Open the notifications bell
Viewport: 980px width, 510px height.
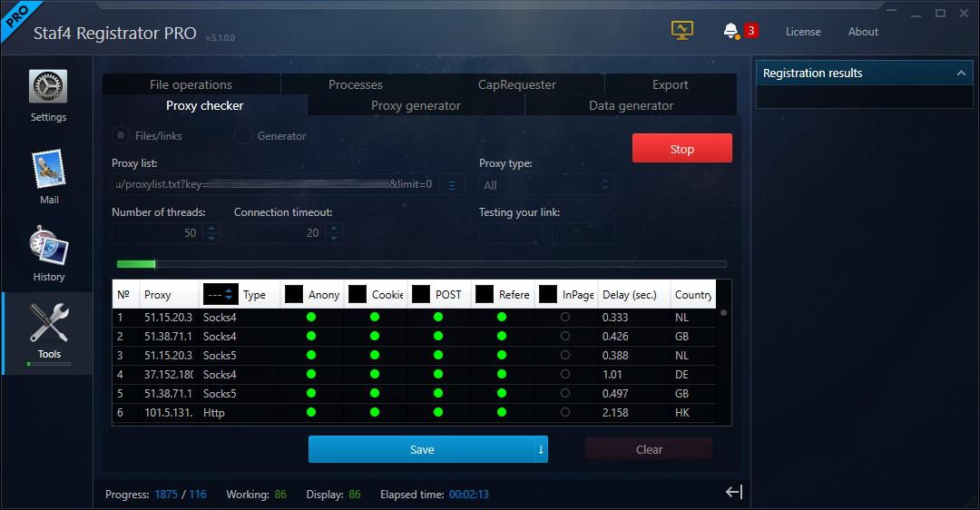(x=730, y=31)
